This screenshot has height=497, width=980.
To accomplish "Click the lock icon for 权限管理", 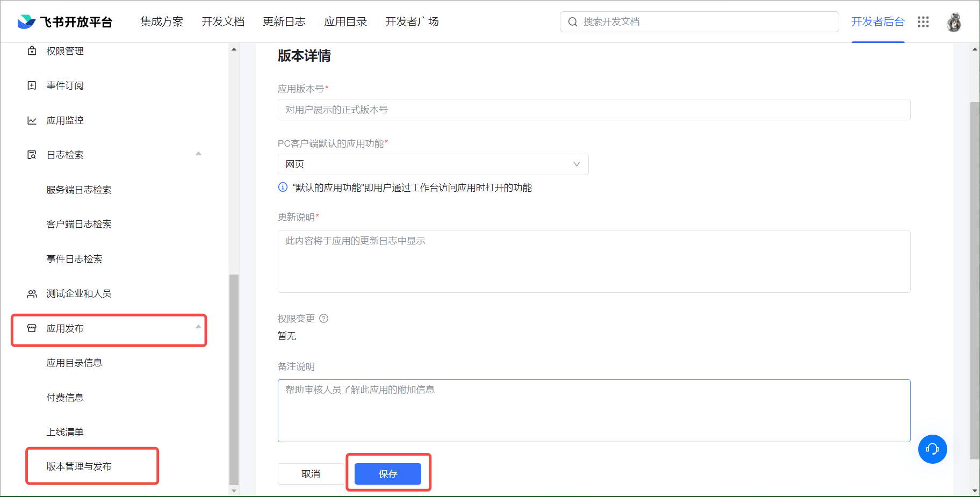I will click(x=32, y=51).
